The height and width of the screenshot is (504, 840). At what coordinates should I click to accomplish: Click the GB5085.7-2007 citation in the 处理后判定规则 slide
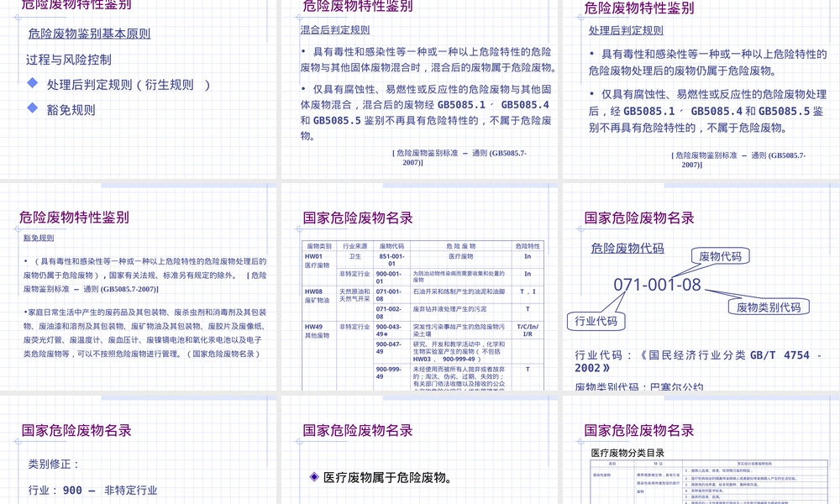coord(738,160)
